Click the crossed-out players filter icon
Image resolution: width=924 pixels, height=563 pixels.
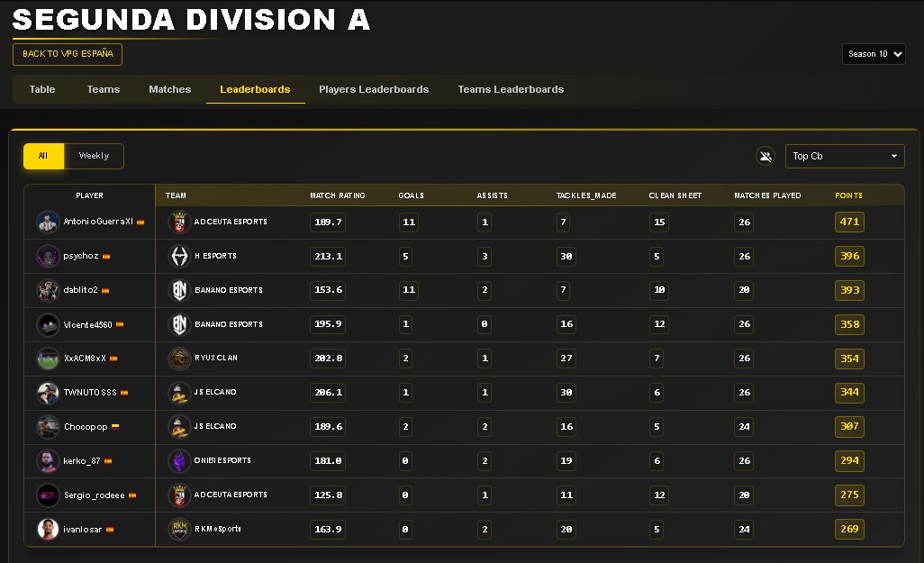(x=765, y=156)
